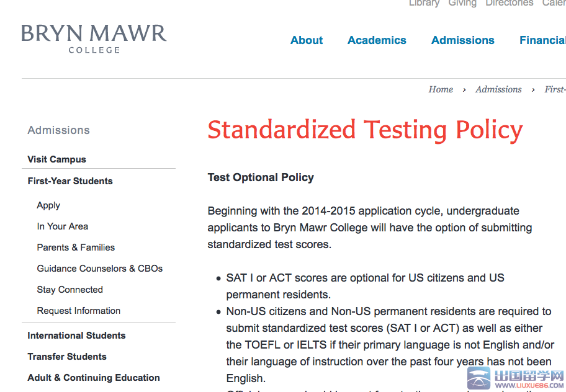Select Visit Campus in the sidebar
The height and width of the screenshot is (392, 566).
coord(56,159)
